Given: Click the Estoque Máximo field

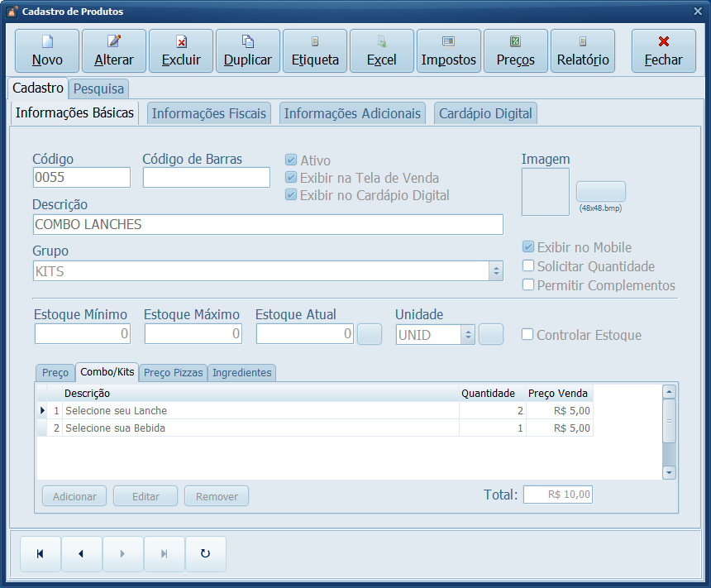Looking at the screenshot, I should tap(193, 334).
